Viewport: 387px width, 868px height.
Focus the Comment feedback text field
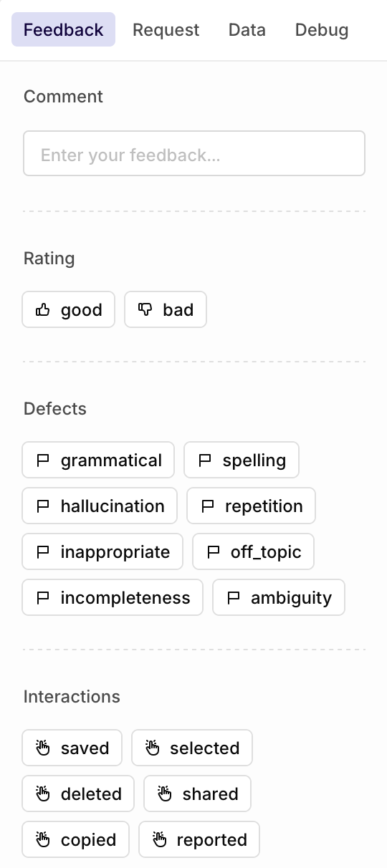pos(194,153)
